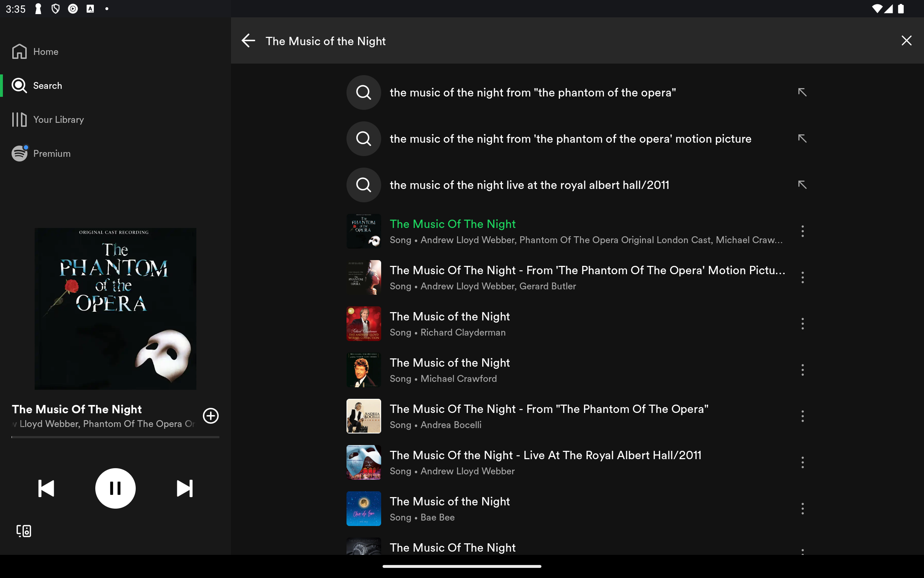924x578 pixels.
Task: Open more options for Original London Cast track
Action: (x=802, y=231)
